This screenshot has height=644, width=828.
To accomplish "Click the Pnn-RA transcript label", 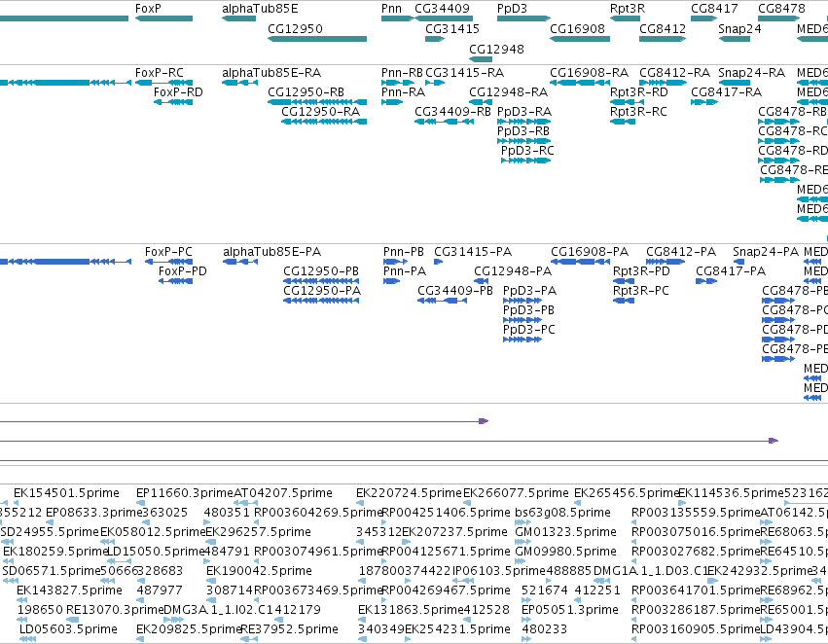I will [x=403, y=92].
